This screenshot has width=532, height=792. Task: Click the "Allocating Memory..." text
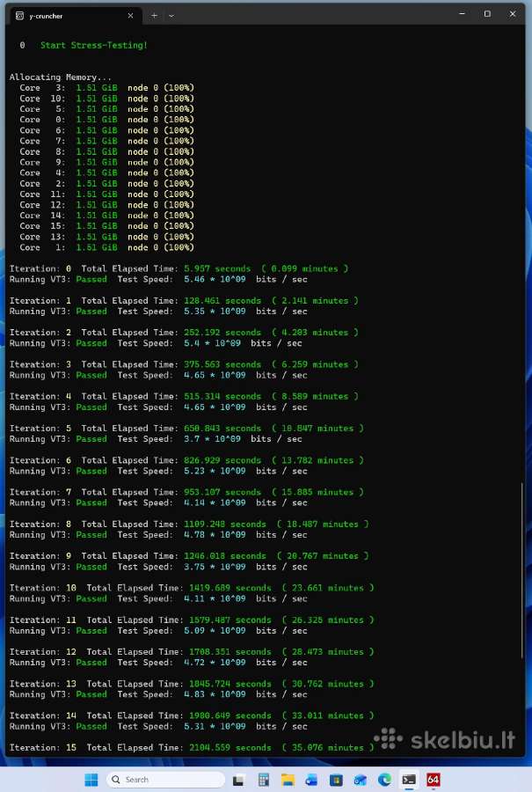point(61,77)
